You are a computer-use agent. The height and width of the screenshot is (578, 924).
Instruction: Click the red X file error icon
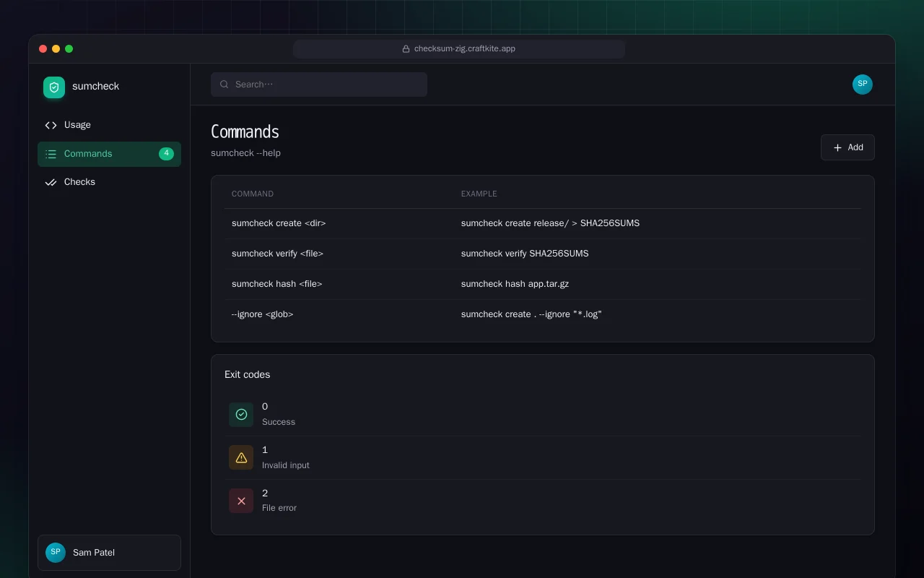(x=241, y=501)
